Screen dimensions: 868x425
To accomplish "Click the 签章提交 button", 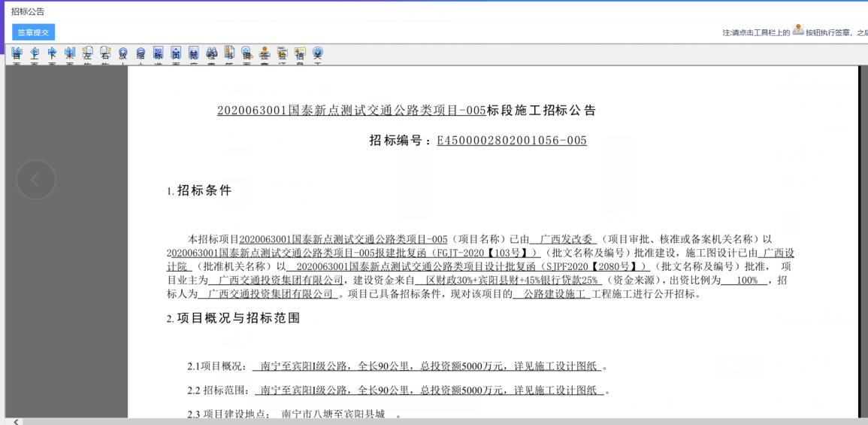I will 33,32.
